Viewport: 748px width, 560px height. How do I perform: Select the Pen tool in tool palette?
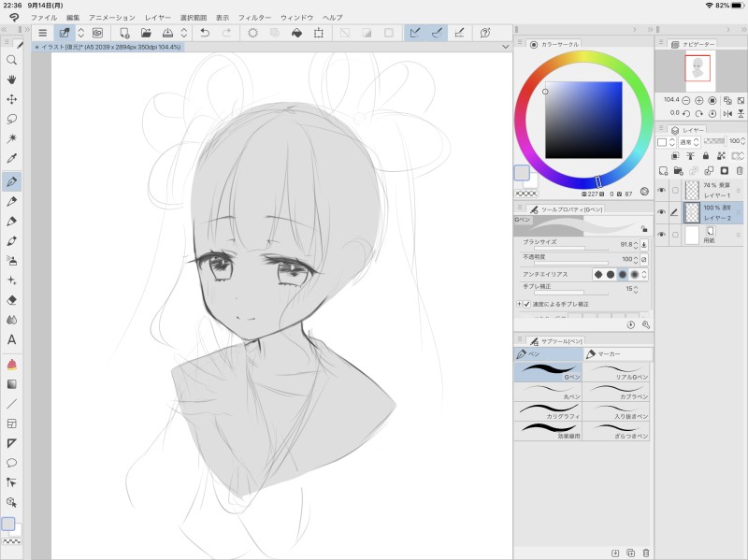pos(11,181)
